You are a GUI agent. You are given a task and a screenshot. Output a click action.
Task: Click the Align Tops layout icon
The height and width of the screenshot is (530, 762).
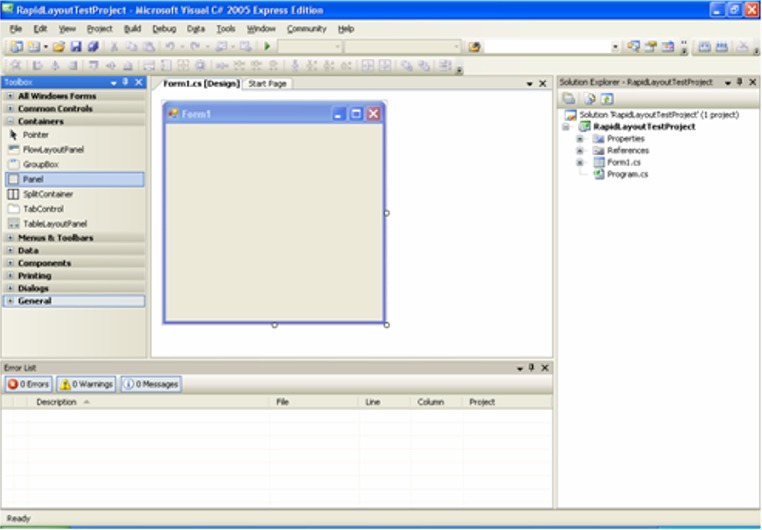pos(93,66)
